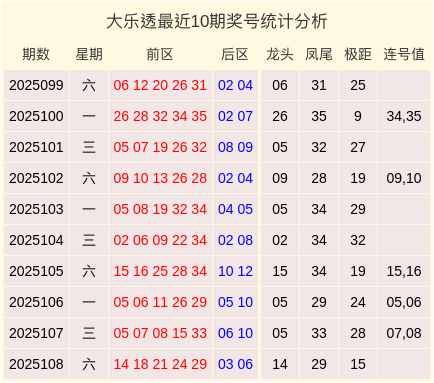
Task: Click 极距 value 24 in row 2025106
Action: tap(358, 302)
